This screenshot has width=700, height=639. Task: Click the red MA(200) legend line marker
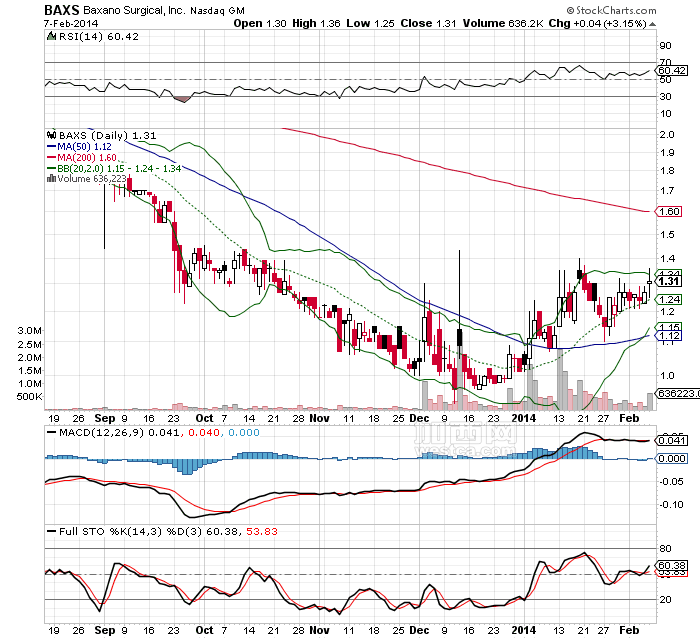[51, 158]
